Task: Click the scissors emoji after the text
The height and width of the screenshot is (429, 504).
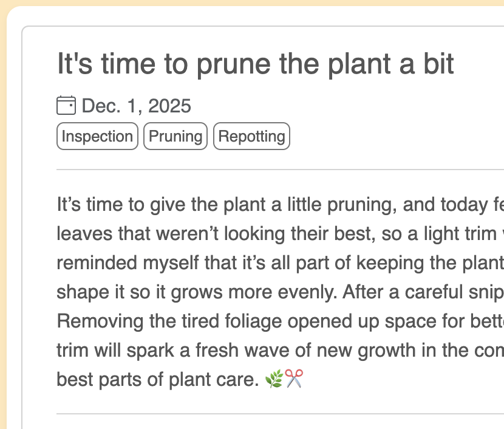Action: pyautogui.click(x=294, y=380)
